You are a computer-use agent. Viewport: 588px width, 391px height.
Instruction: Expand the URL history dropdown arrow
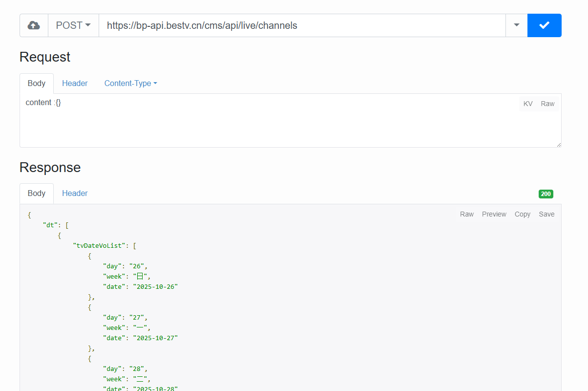516,25
